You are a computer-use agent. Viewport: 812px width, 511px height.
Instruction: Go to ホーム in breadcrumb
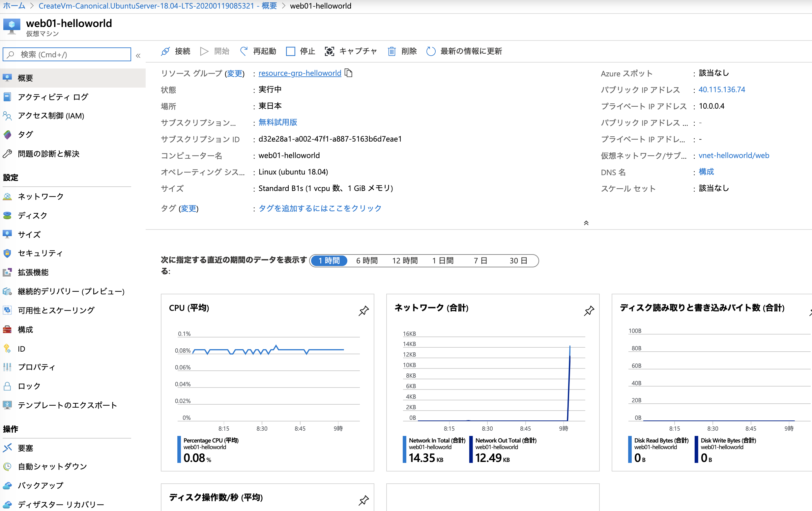click(14, 5)
